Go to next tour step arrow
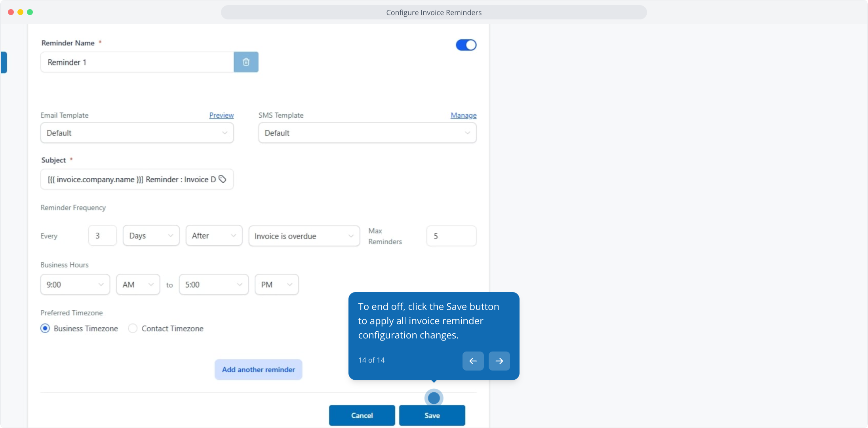868x428 pixels. tap(499, 361)
